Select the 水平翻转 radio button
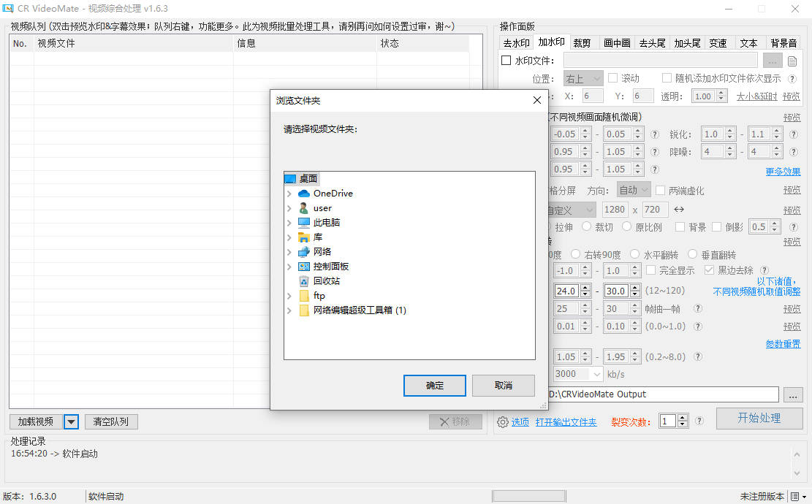Image resolution: width=812 pixels, height=504 pixels. pos(635,254)
